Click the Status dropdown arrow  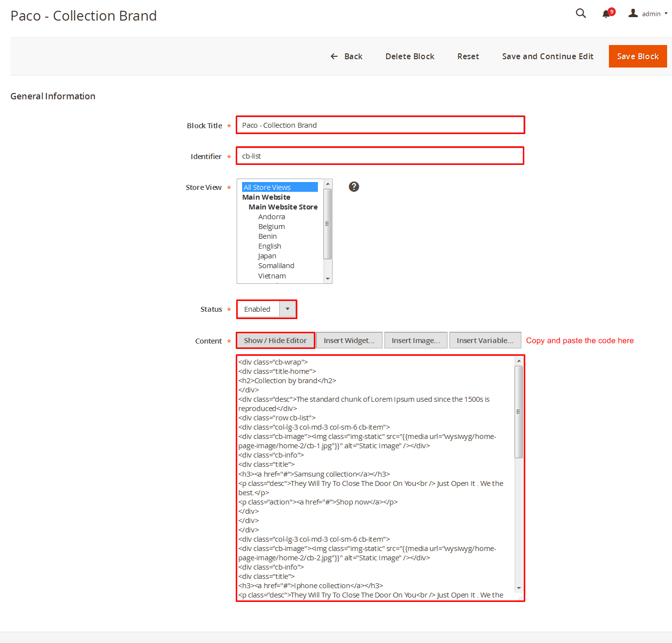tap(288, 309)
